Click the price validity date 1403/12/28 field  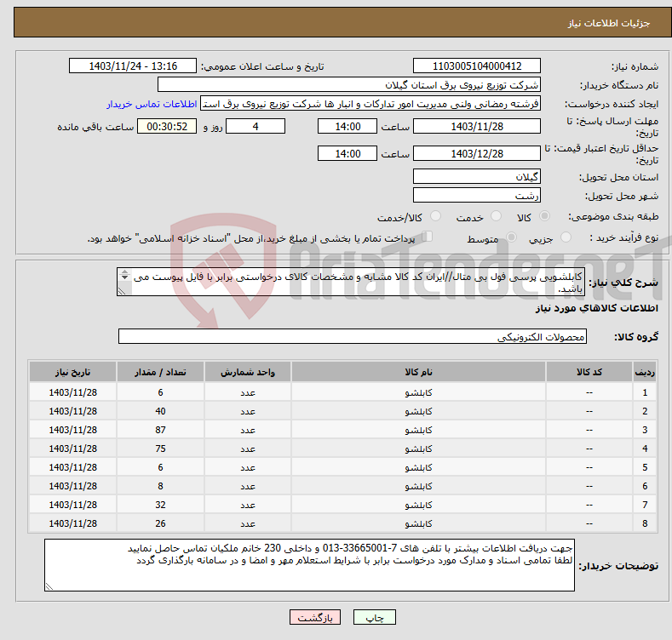tap(477, 153)
